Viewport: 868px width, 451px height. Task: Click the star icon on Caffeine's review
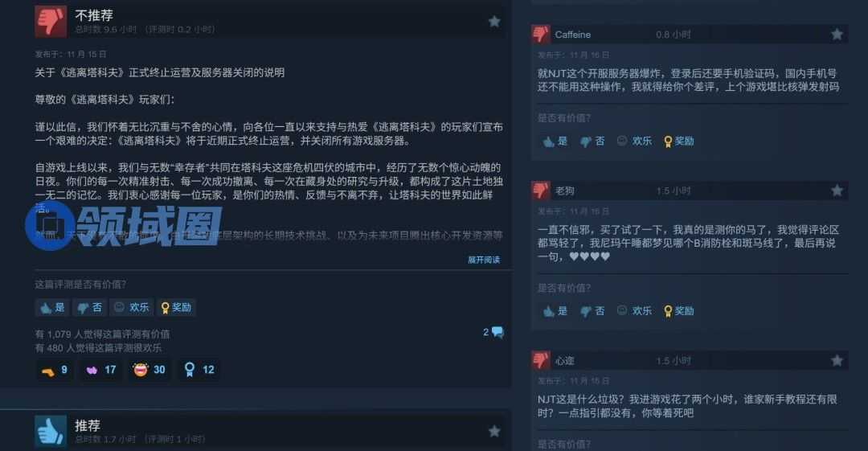pos(837,35)
